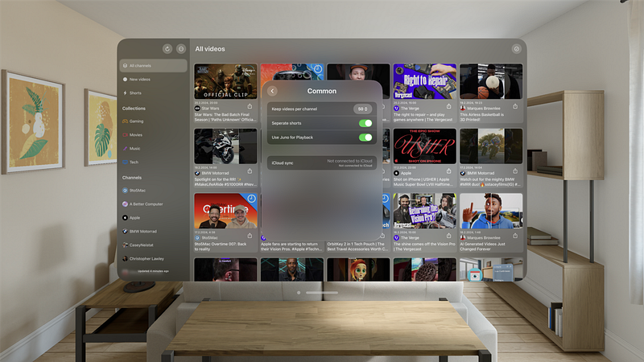Click The Verge name under right to repair video

[x=410, y=109]
